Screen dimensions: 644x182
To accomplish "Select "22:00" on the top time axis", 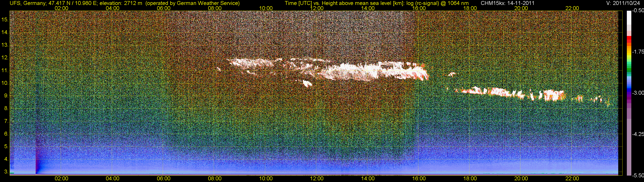I will [x=572, y=8].
